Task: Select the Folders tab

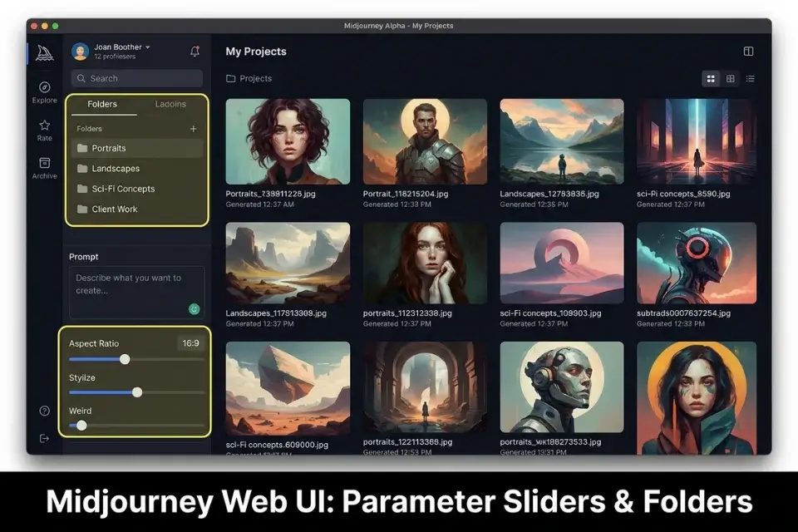Action: click(x=102, y=104)
